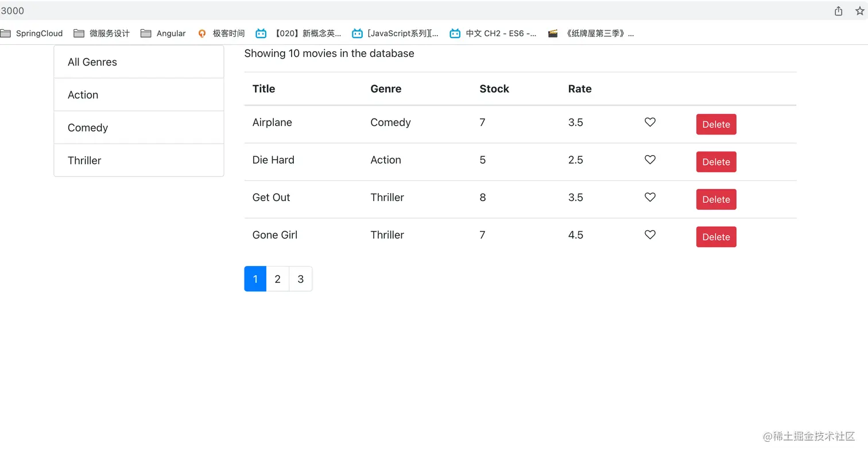
Task: Click 'Showing 10 movies in the database' text
Action: coord(329,53)
